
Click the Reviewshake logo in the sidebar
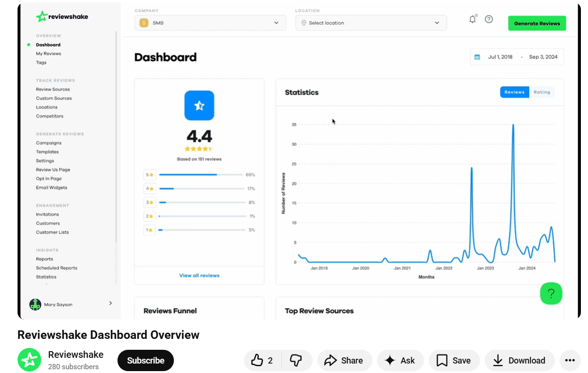(x=62, y=17)
